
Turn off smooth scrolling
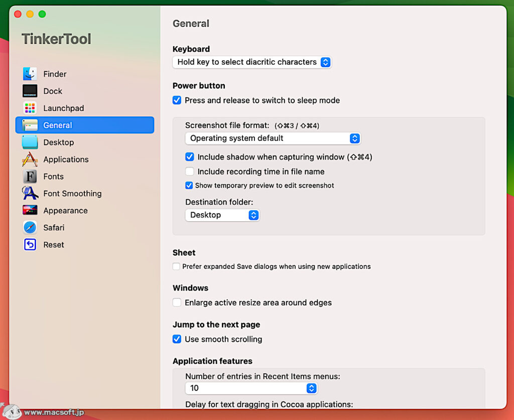177,339
